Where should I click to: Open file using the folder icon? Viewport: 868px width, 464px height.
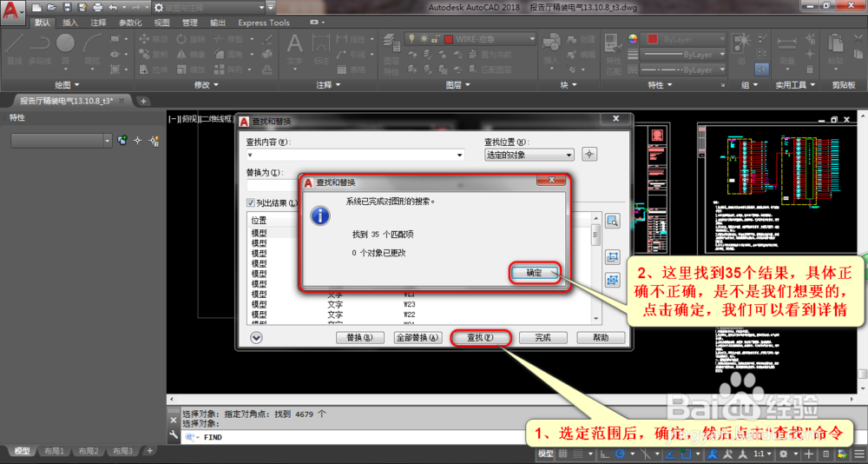tap(52, 7)
